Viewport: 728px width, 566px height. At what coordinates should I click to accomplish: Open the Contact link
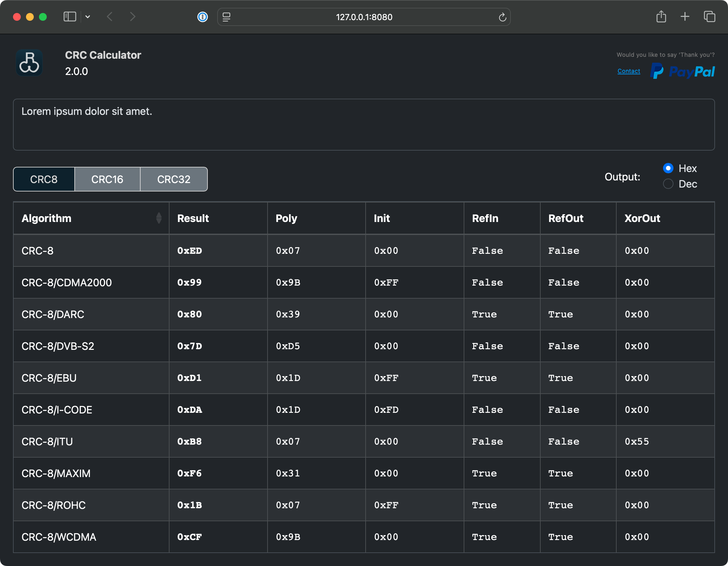[628, 71]
